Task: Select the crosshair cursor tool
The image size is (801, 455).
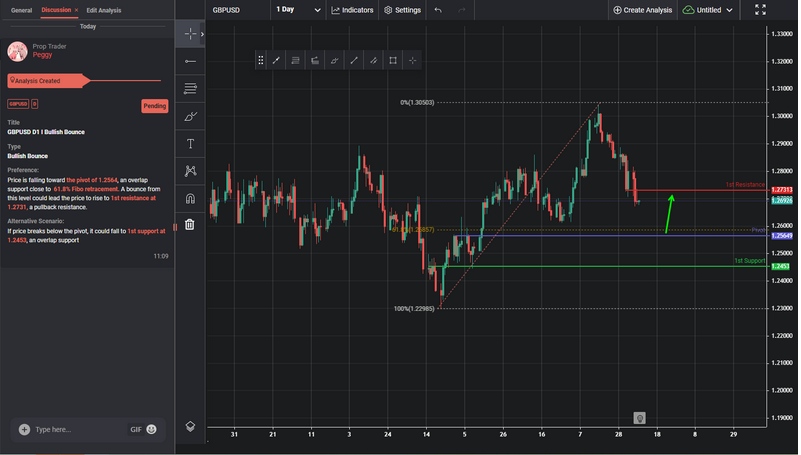Action: coord(190,34)
